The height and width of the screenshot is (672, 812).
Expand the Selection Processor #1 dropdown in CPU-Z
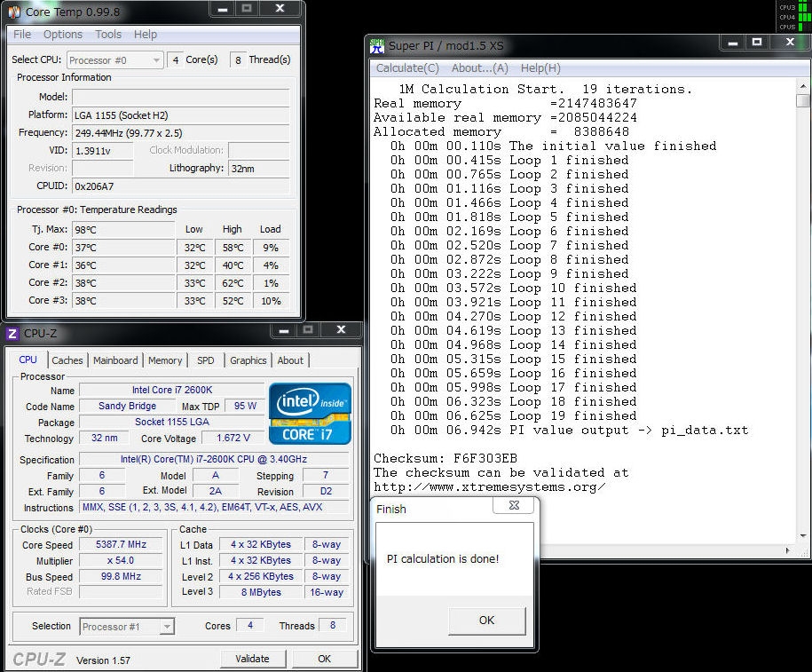[x=128, y=627]
